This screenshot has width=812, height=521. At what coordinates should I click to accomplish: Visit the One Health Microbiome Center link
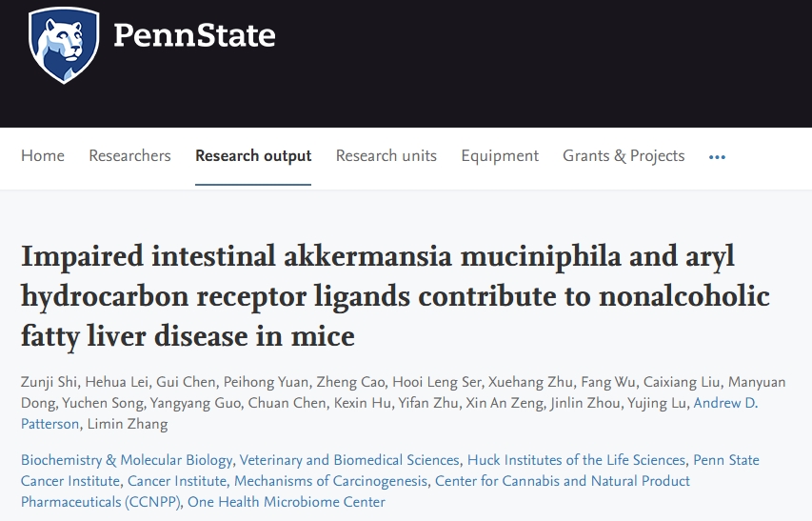pyautogui.click(x=288, y=502)
